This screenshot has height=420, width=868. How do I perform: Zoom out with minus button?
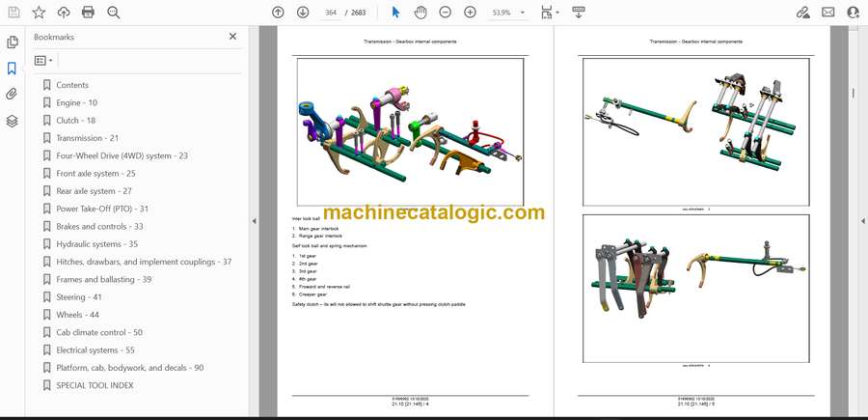(445, 13)
